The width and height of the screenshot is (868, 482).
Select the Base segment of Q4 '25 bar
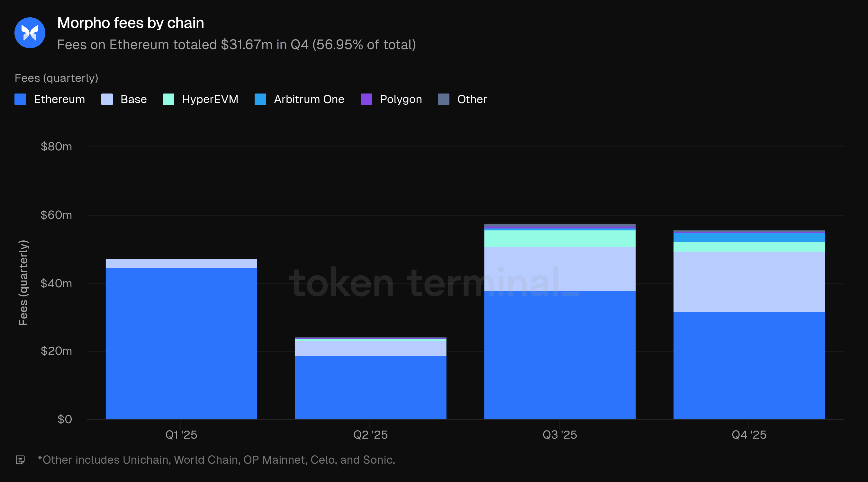pyautogui.click(x=749, y=282)
